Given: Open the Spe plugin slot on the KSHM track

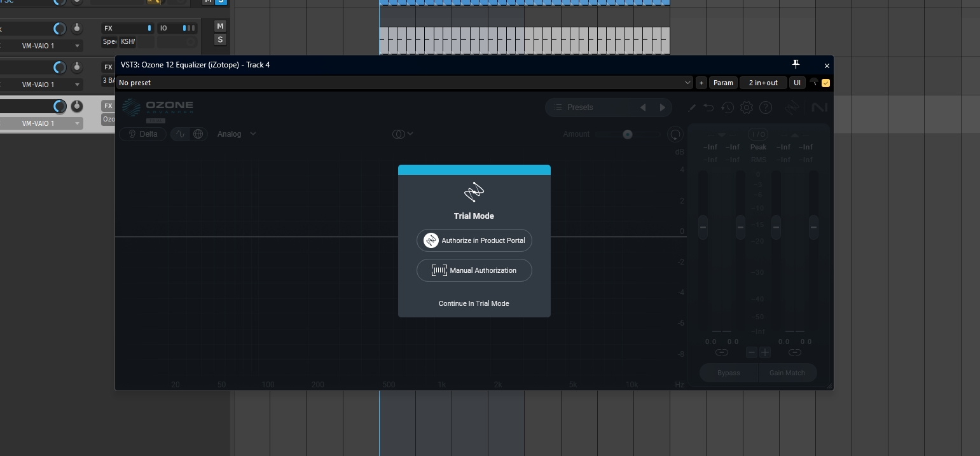Looking at the screenshot, I should click(x=110, y=42).
